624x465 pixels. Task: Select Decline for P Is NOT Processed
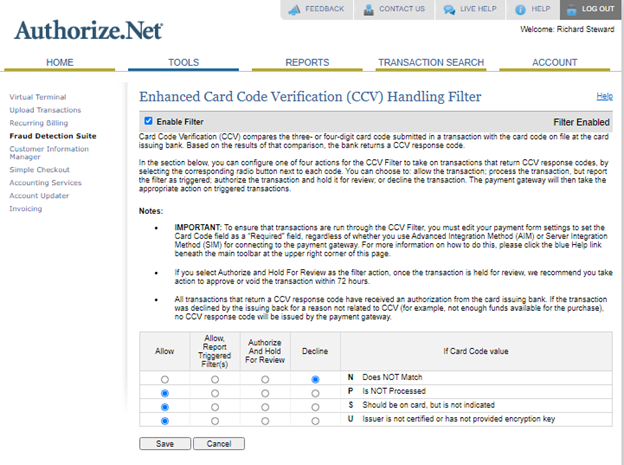pos(315,393)
